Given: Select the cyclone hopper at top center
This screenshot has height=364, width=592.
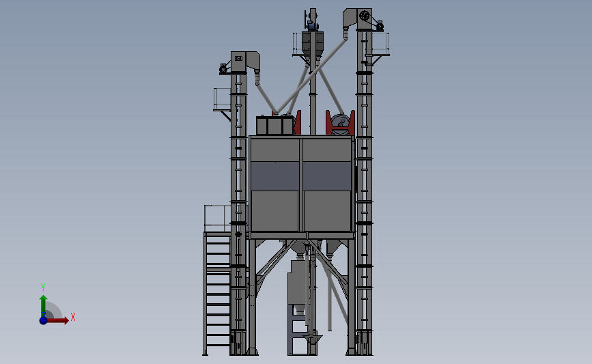Looking at the screenshot, I should tap(313, 44).
